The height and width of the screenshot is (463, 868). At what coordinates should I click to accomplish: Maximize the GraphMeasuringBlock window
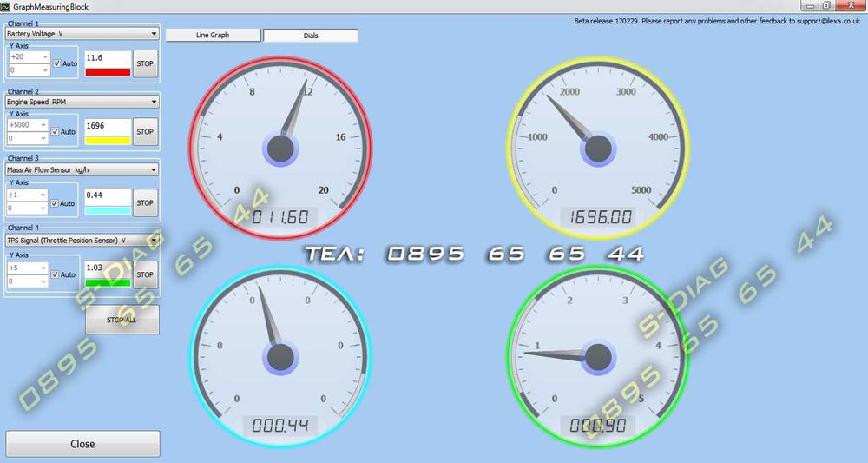pos(826,5)
